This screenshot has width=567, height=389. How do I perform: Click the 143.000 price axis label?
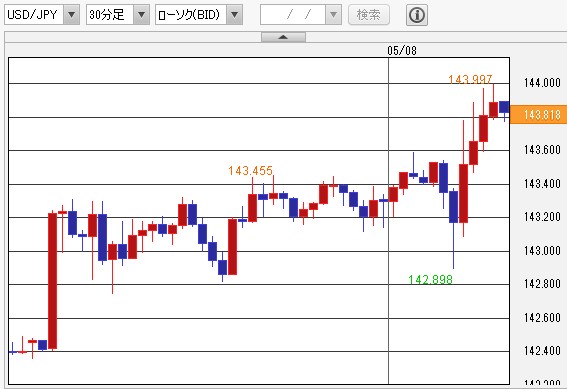tap(542, 251)
